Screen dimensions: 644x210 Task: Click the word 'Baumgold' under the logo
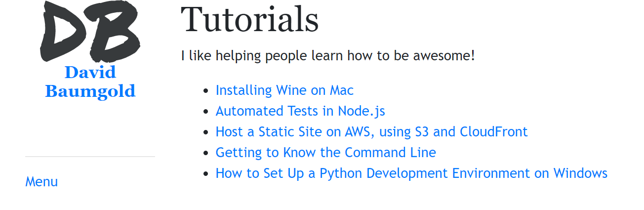[x=90, y=91]
